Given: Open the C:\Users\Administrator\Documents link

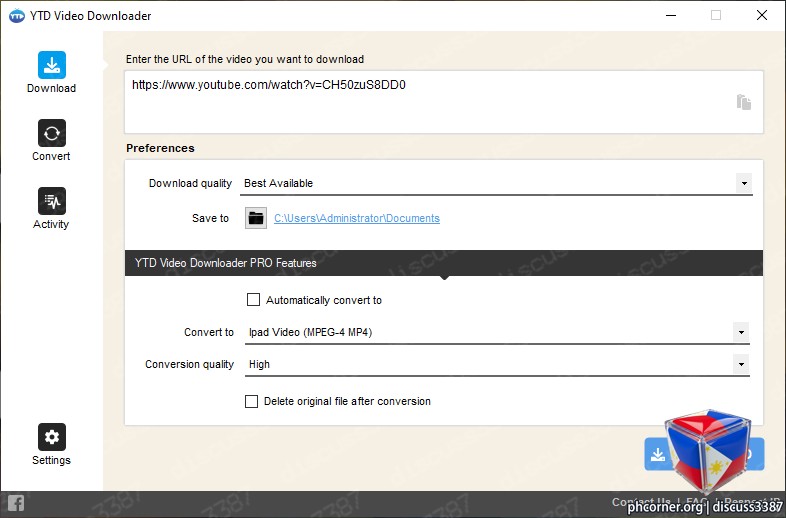Looking at the screenshot, I should click(x=357, y=218).
